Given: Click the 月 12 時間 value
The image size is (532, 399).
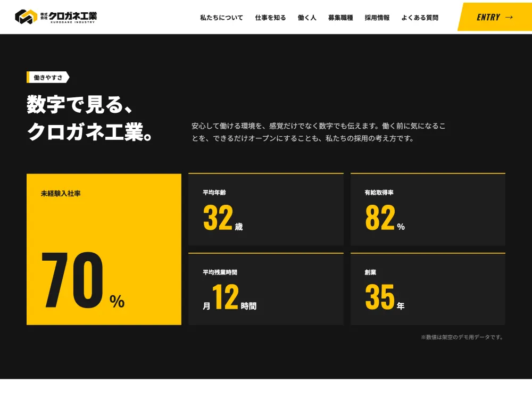Looking at the screenshot, I should (230, 297).
